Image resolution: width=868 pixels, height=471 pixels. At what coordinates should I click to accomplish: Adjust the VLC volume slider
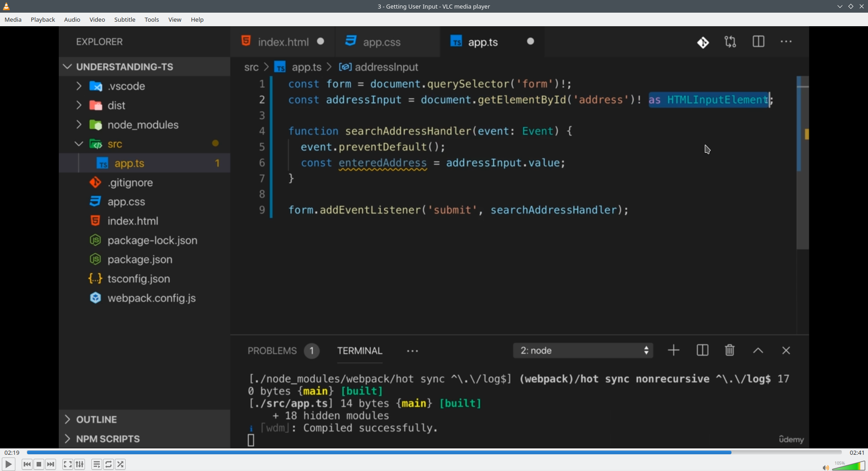[x=849, y=466]
